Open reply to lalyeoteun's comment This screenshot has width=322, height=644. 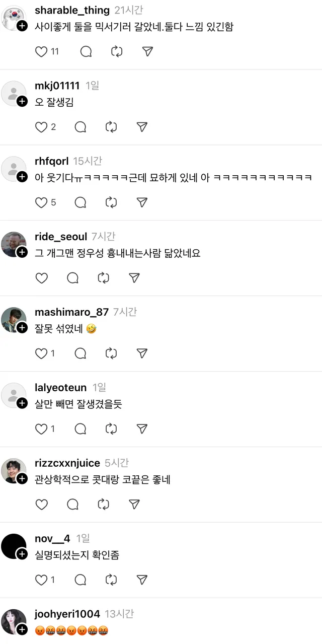click(80, 429)
